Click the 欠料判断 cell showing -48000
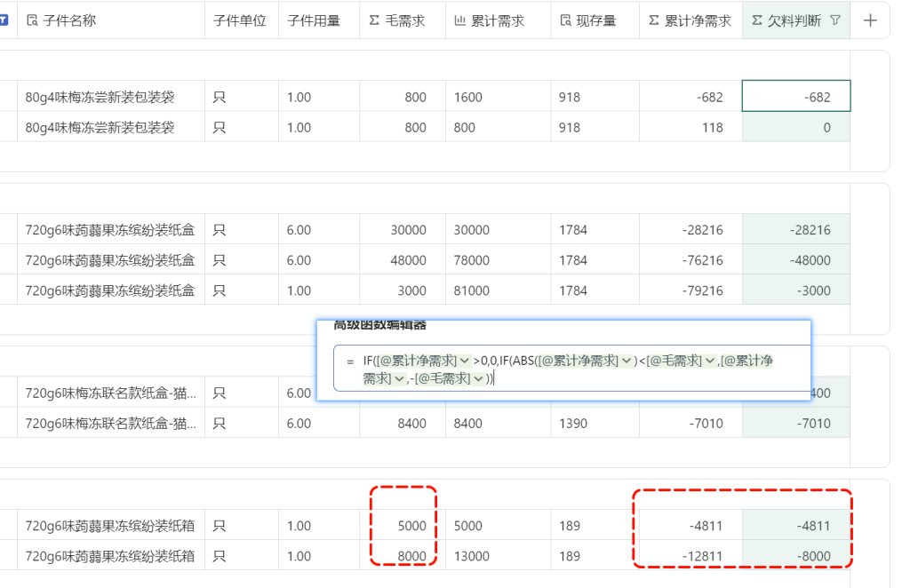The width and height of the screenshot is (910, 588). (x=796, y=259)
